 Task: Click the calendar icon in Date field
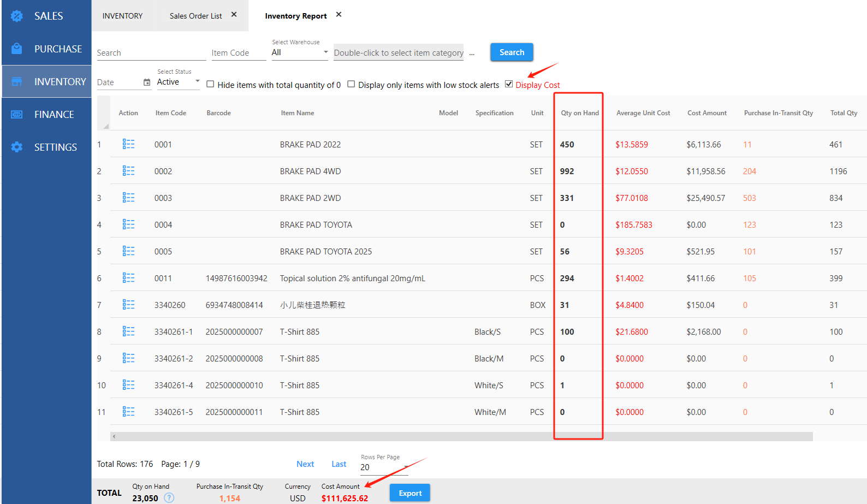pyautogui.click(x=147, y=82)
